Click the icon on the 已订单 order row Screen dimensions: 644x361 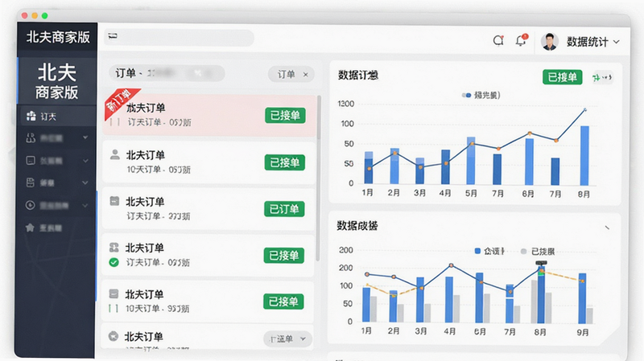114,201
